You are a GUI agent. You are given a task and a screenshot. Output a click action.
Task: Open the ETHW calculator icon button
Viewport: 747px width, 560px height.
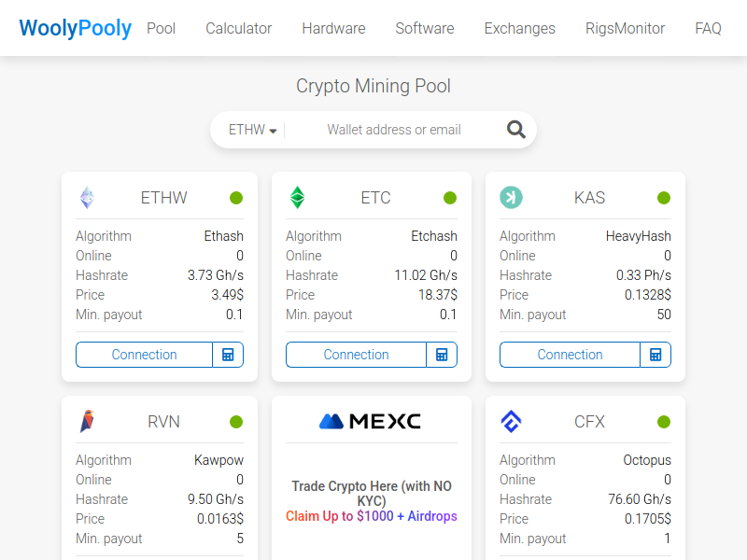(228, 355)
